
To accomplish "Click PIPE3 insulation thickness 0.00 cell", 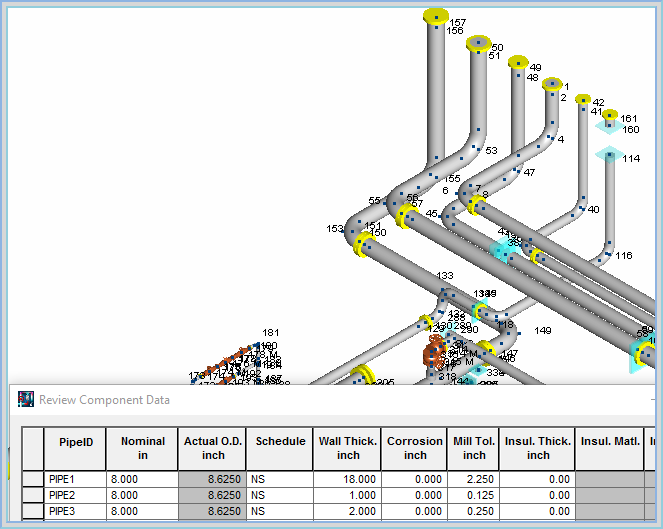I will (x=537, y=511).
